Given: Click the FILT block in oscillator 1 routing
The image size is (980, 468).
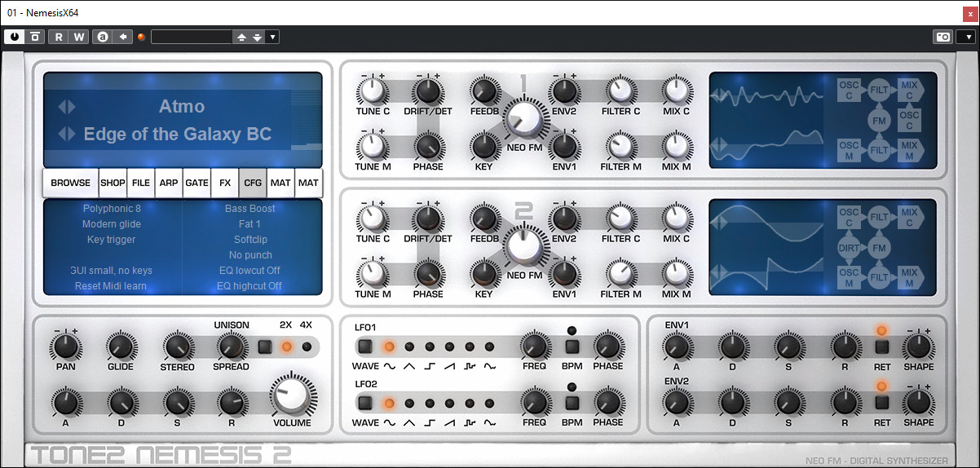Looking at the screenshot, I should tap(879, 90).
